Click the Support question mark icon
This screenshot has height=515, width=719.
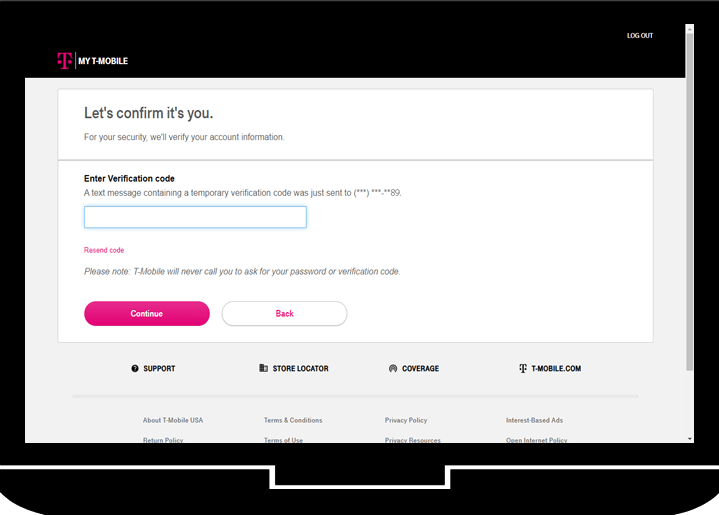pos(135,368)
